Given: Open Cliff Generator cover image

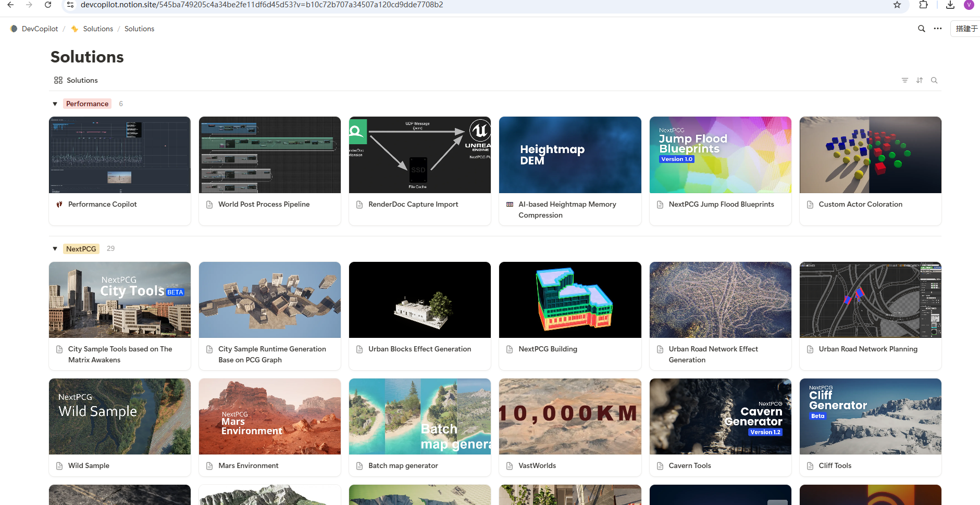Looking at the screenshot, I should coord(870,416).
